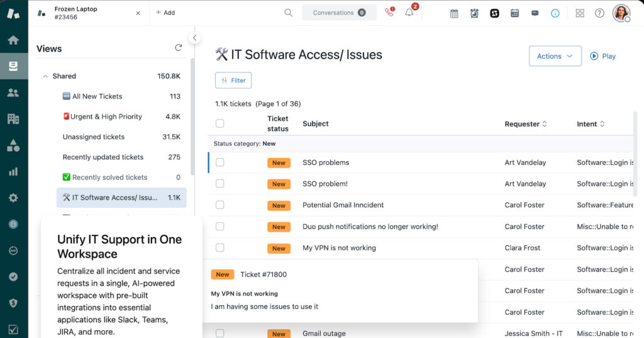Open the Reporting bar chart icon

coord(13,171)
